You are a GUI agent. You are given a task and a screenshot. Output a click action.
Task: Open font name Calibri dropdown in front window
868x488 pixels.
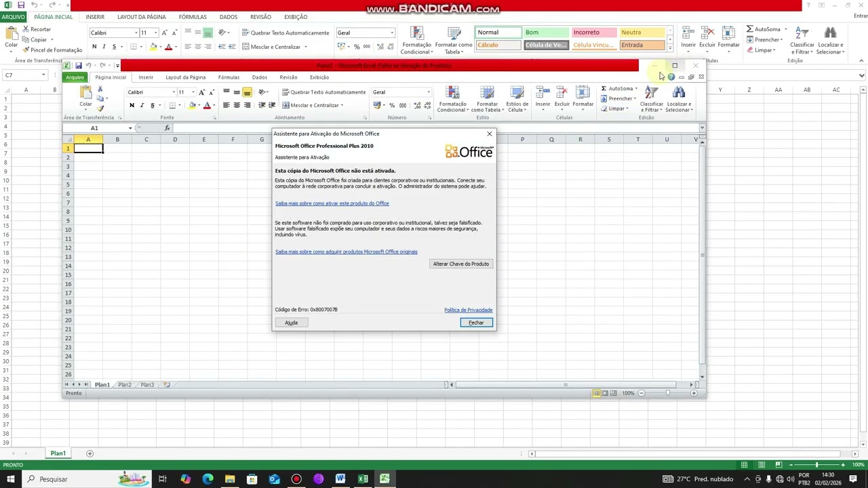click(174, 92)
